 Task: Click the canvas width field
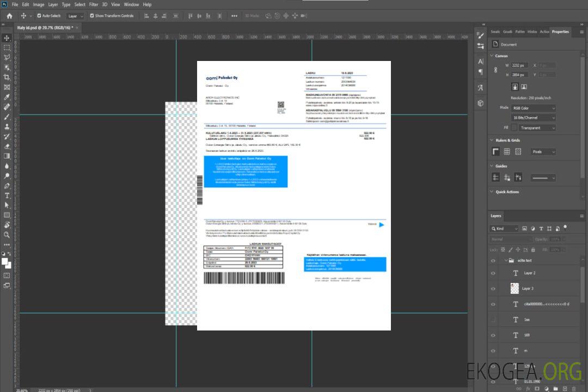pyautogui.click(x=519, y=65)
